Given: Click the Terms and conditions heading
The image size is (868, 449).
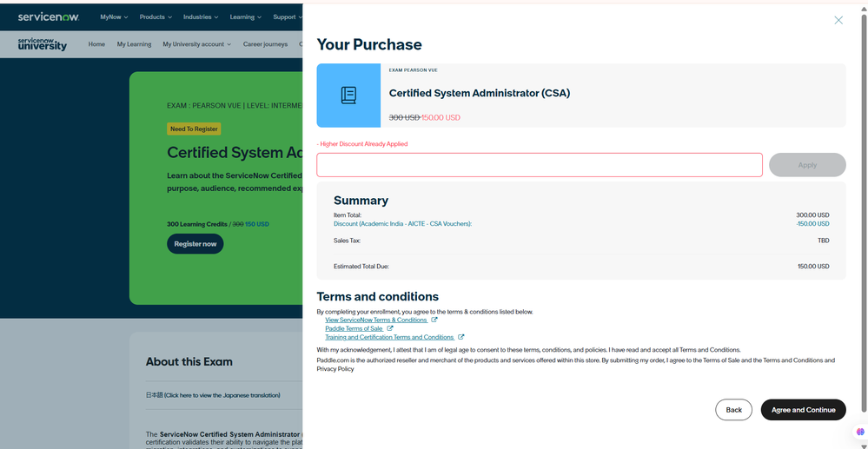Looking at the screenshot, I should pos(378,296).
